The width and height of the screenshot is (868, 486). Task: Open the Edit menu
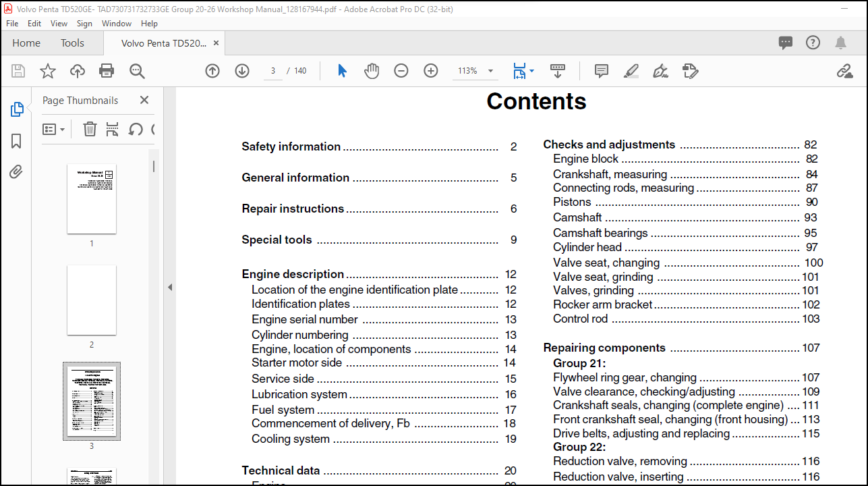(x=34, y=24)
